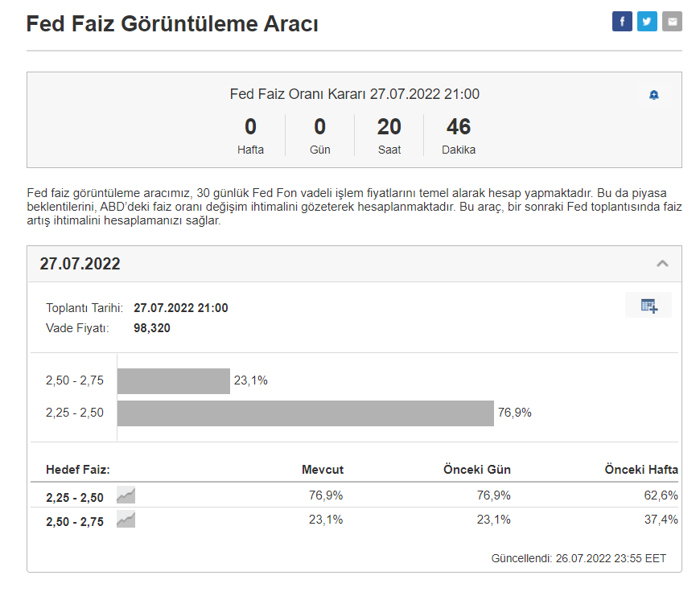Click the add-to-calendar icon

coord(649,306)
